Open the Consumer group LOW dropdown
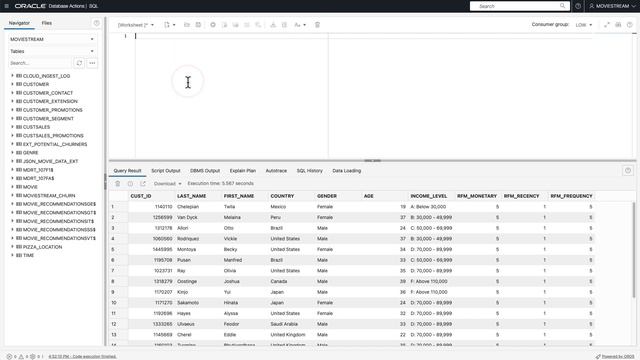Image resolution: width=640 pixels, height=360 pixels. tap(584, 25)
